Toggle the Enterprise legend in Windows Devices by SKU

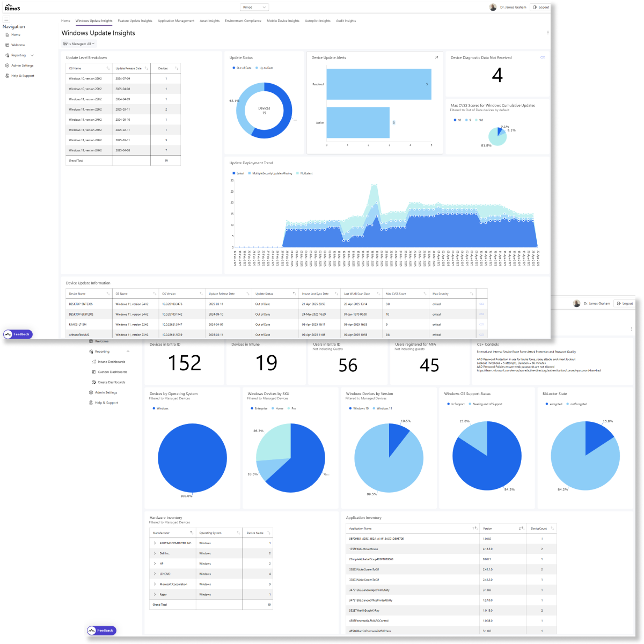pos(259,408)
